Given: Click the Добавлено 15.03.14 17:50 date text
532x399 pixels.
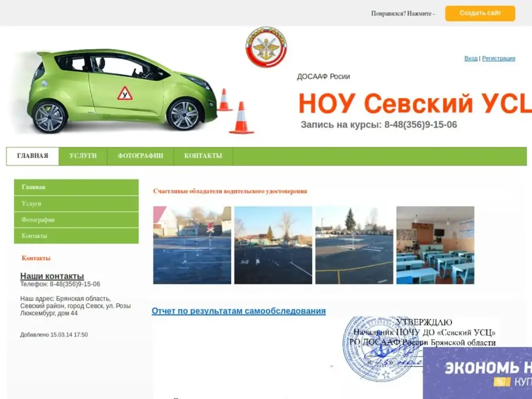Looking at the screenshot, I should [x=54, y=335].
